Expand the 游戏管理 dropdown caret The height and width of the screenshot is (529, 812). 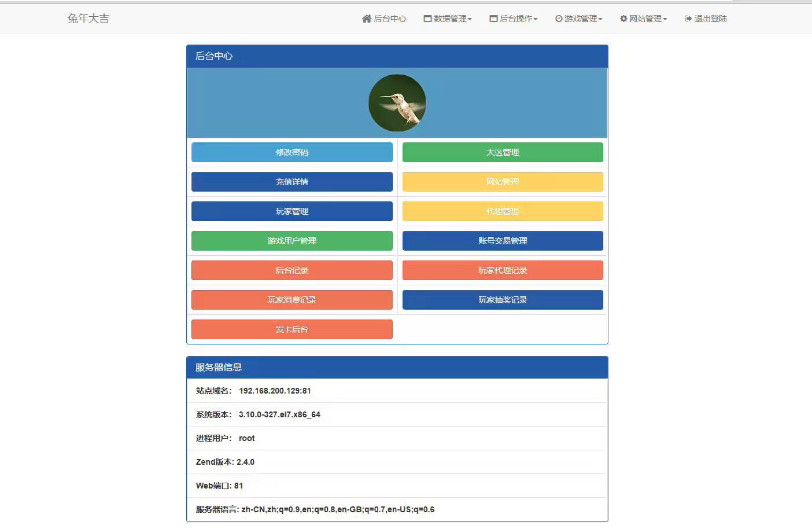tap(600, 19)
